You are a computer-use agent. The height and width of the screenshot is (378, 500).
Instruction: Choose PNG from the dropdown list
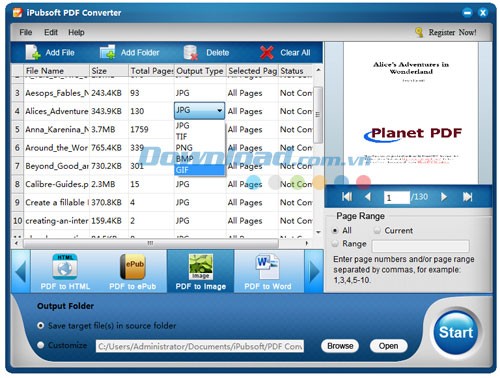199,148
